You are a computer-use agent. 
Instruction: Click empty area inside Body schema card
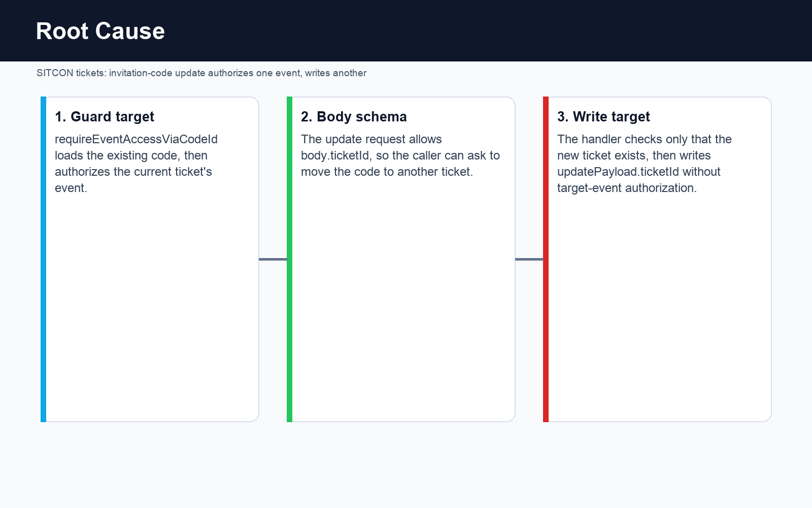[403, 305]
